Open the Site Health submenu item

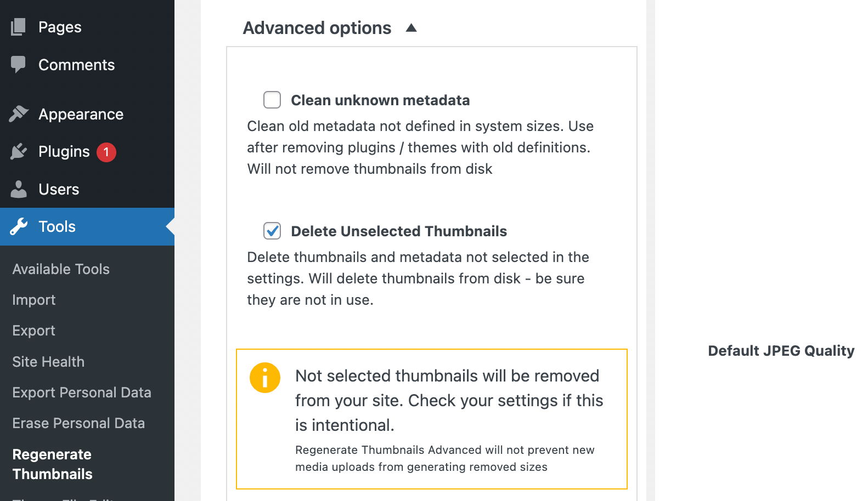pos(48,362)
